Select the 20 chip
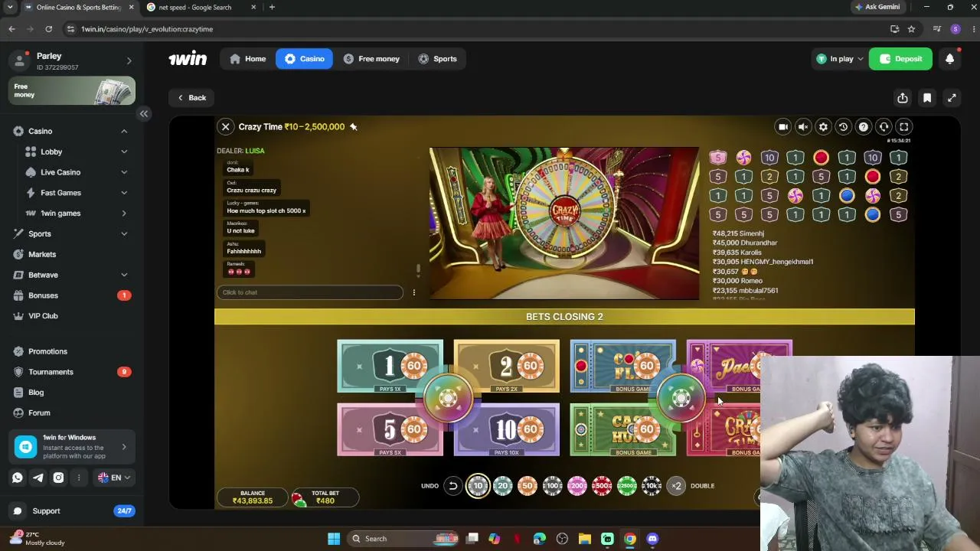Image resolution: width=980 pixels, height=551 pixels. [503, 486]
